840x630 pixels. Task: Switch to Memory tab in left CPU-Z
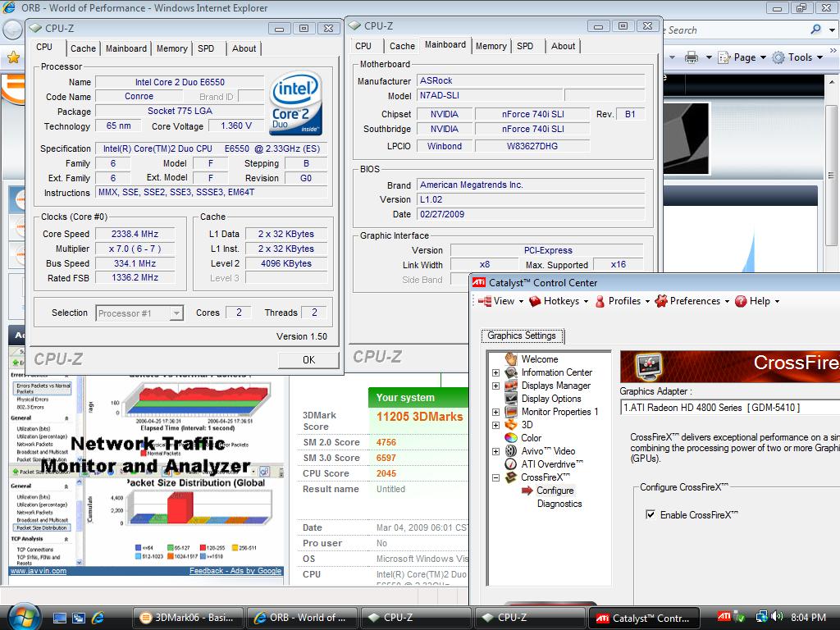point(172,48)
